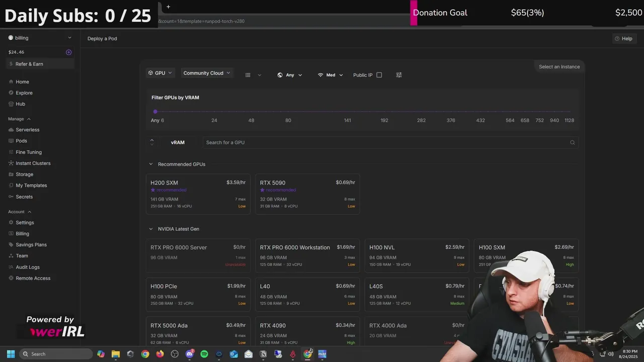Open the Help button
The image size is (644, 362).
pyautogui.click(x=623, y=39)
